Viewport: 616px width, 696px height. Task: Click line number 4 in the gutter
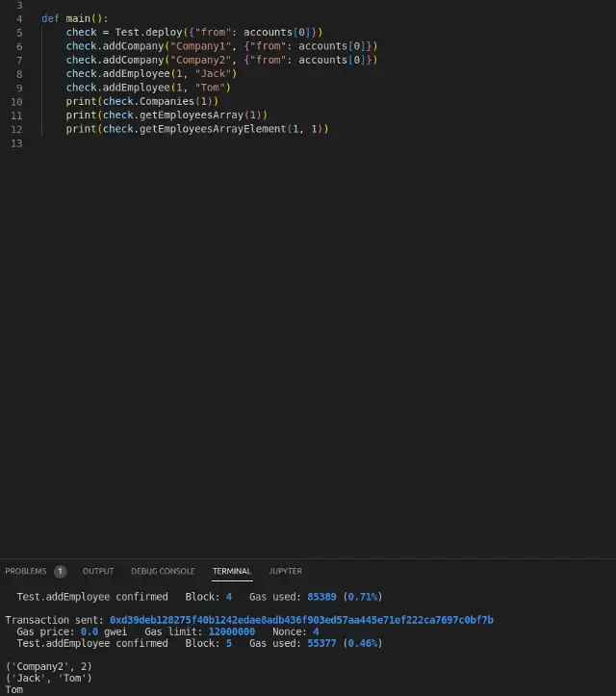coord(19,19)
